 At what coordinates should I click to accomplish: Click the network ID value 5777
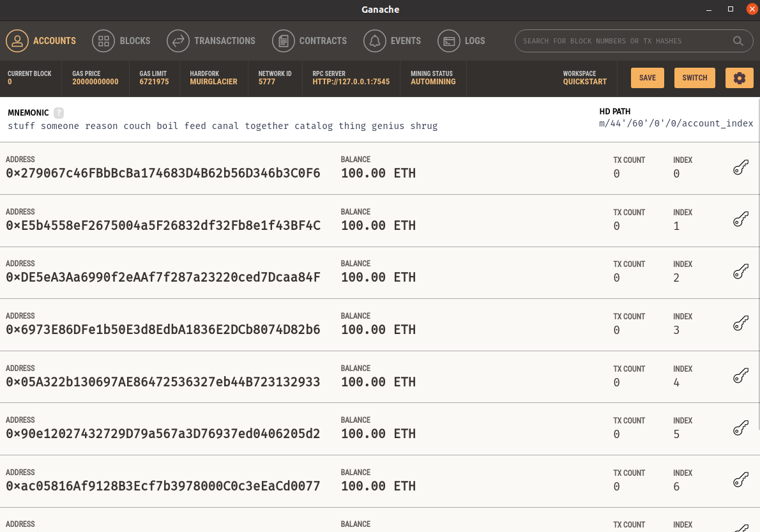coord(266,82)
